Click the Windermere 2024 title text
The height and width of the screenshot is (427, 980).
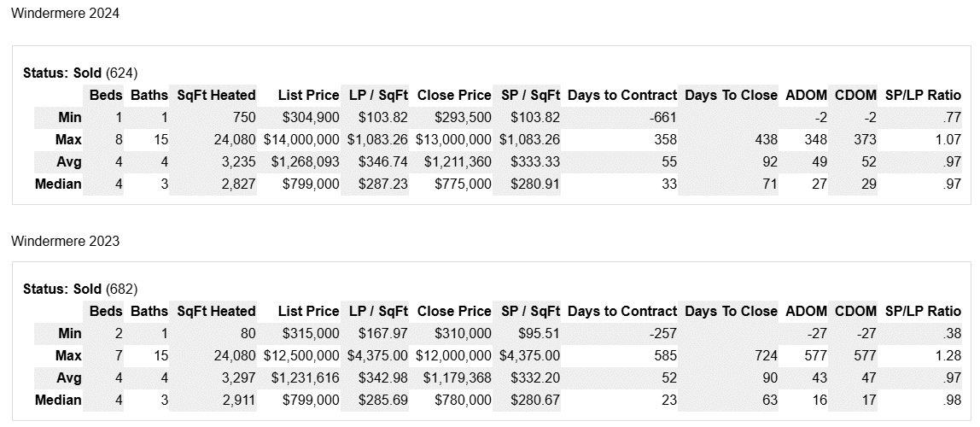click(x=65, y=13)
